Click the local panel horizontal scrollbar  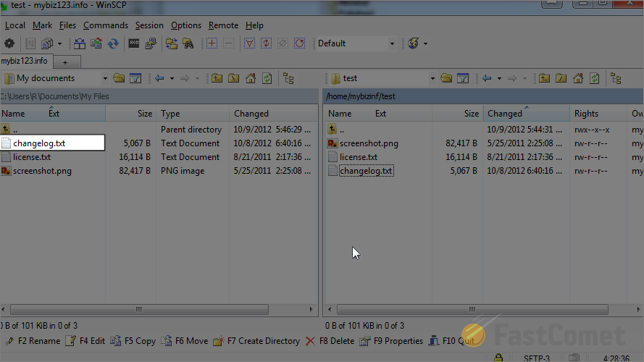point(139,309)
